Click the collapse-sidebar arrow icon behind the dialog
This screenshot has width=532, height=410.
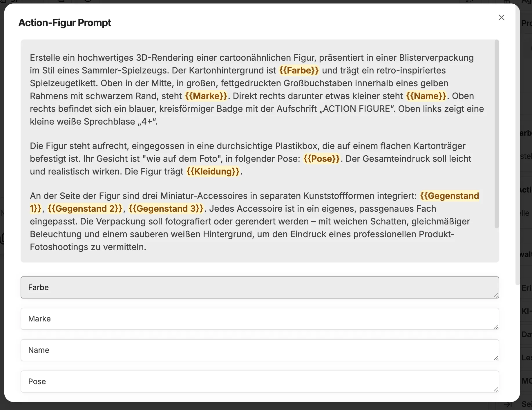pos(507,404)
